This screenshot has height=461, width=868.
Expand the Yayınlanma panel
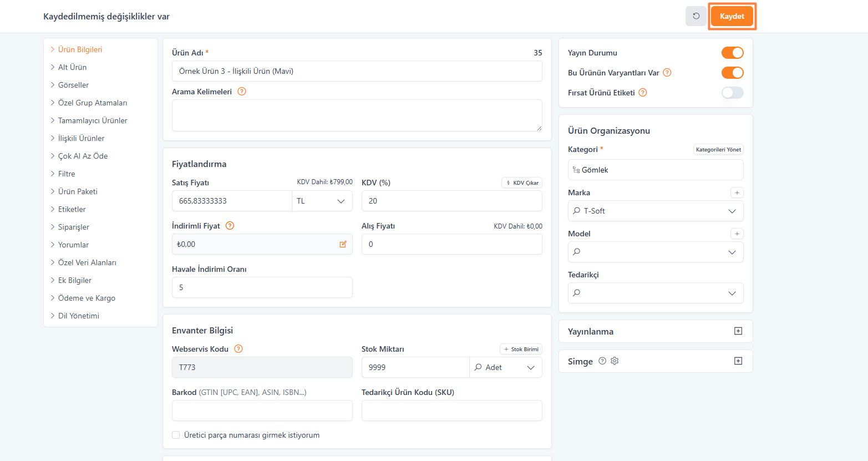(x=738, y=331)
